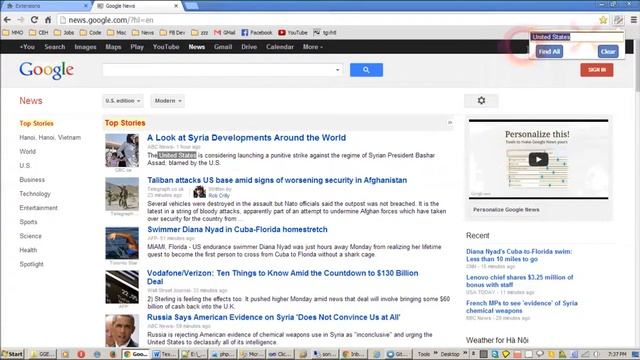Screen dimensions: 640x360
Task: Open French MPs Syria evidence link
Action: coord(522,307)
